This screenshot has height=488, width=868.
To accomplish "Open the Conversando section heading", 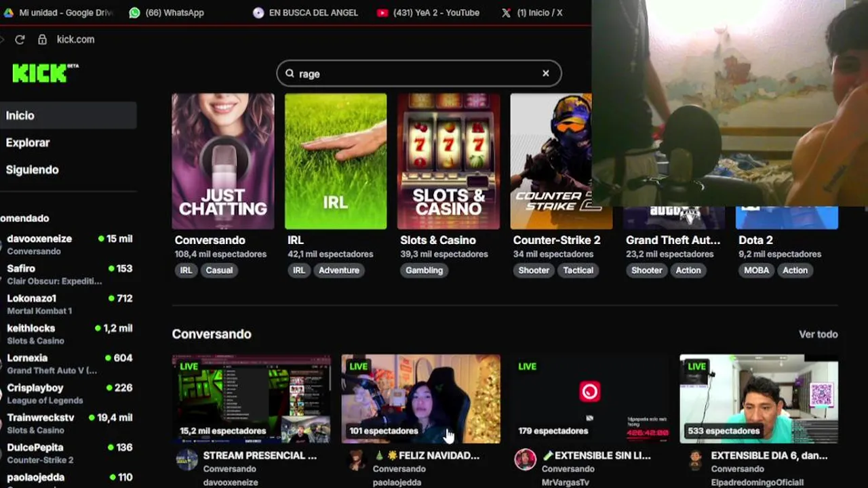I will point(212,334).
